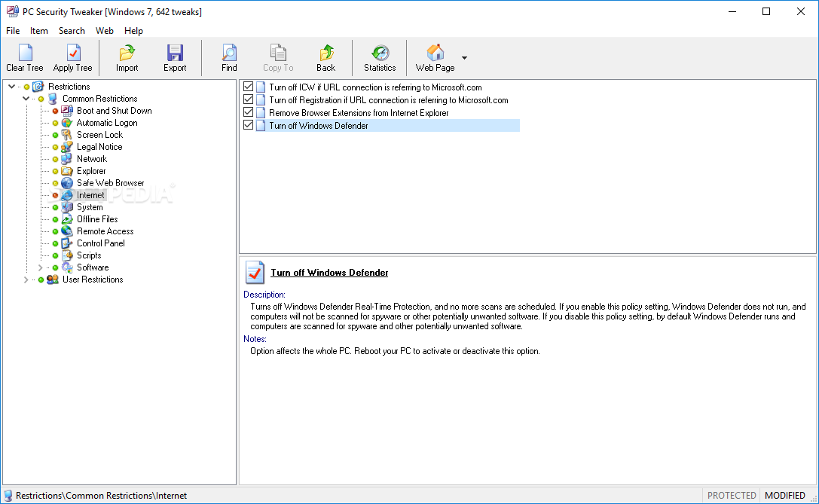Click the large checkmark document icon in description
This screenshot has width=819, height=504.
click(x=255, y=272)
